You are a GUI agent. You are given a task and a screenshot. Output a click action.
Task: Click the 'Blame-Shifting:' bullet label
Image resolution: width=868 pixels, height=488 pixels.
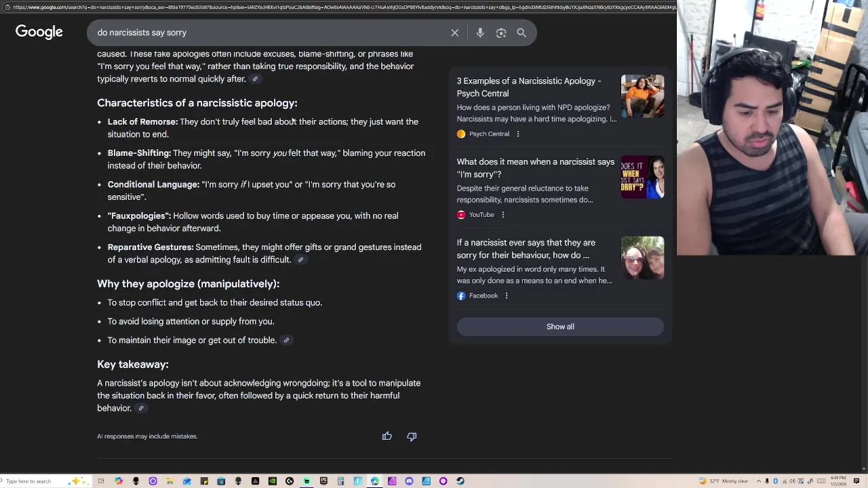pos(139,153)
